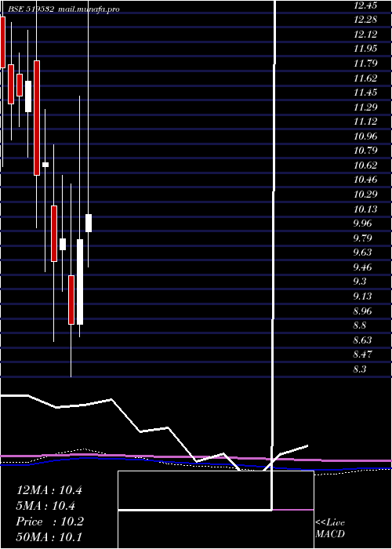This screenshot has width=392, height=549.
Task: Click the 50MA : 10.1 readout
Action: (49, 537)
